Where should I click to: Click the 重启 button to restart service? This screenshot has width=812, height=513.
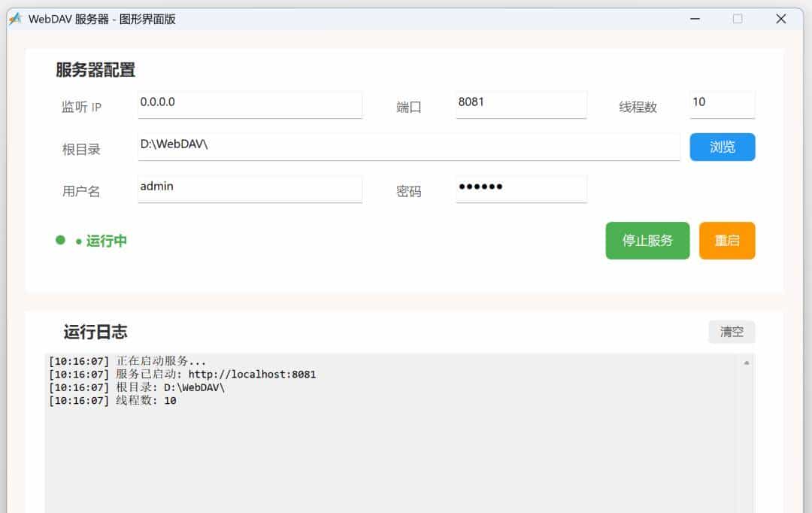click(x=726, y=241)
